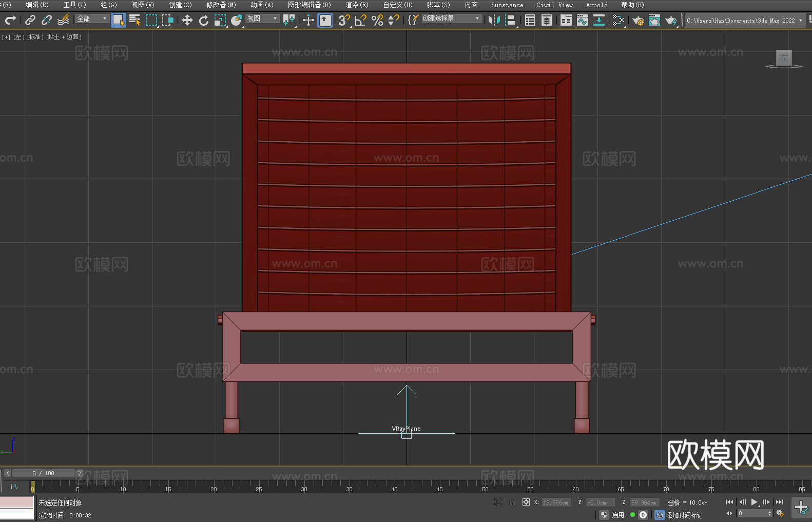The height and width of the screenshot is (522, 812).
Task: Click the pink object color swatch
Action: point(17,502)
